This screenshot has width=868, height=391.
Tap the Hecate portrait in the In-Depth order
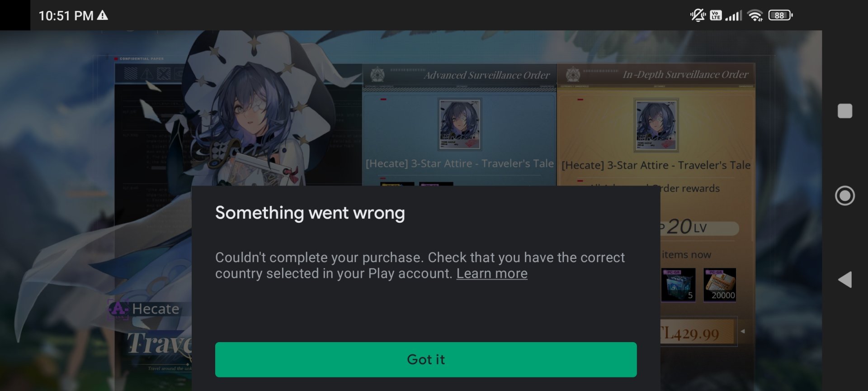pos(656,125)
